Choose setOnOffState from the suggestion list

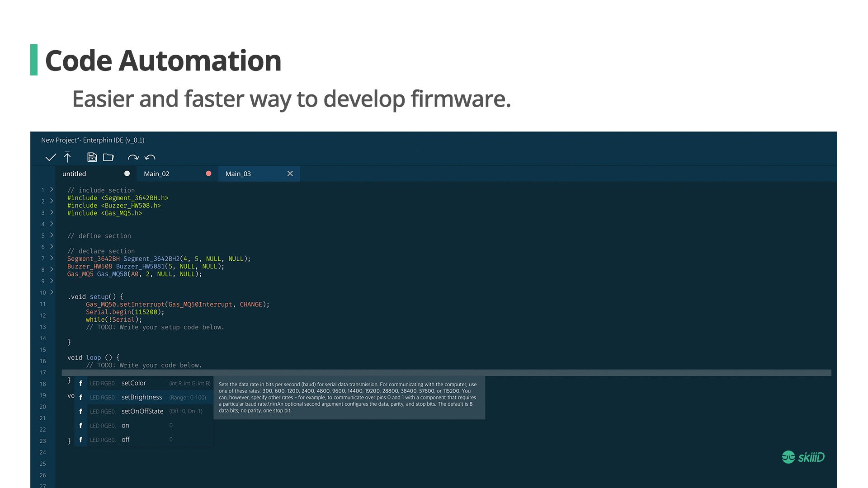click(x=142, y=411)
